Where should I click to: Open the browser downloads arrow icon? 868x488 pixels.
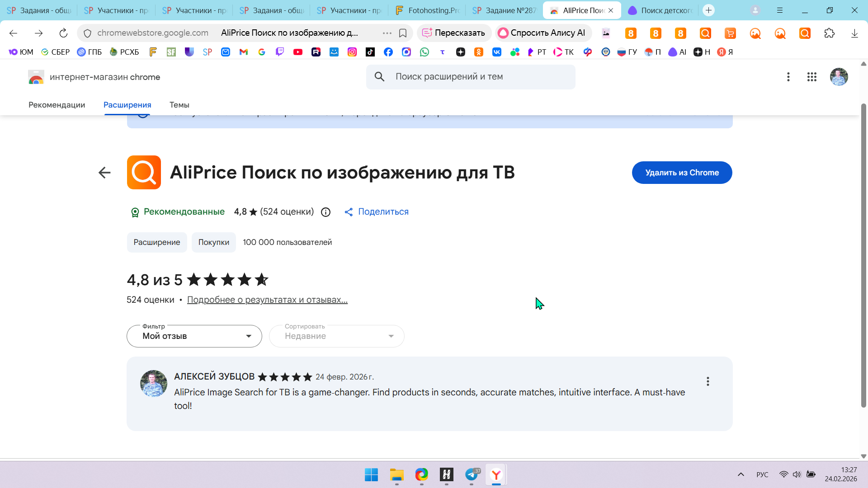[854, 33]
